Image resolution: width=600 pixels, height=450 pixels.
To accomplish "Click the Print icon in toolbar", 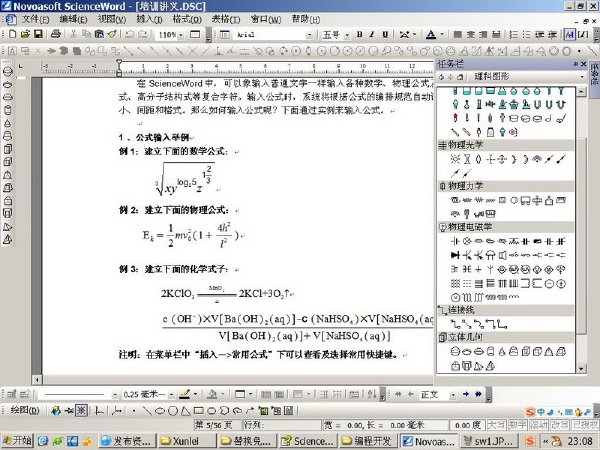I will (x=56, y=34).
